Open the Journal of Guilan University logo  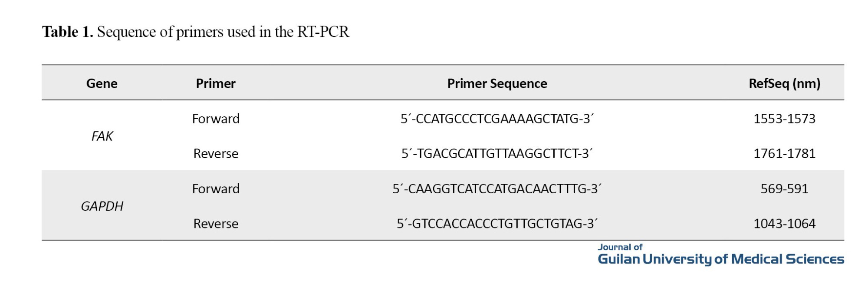point(720,255)
